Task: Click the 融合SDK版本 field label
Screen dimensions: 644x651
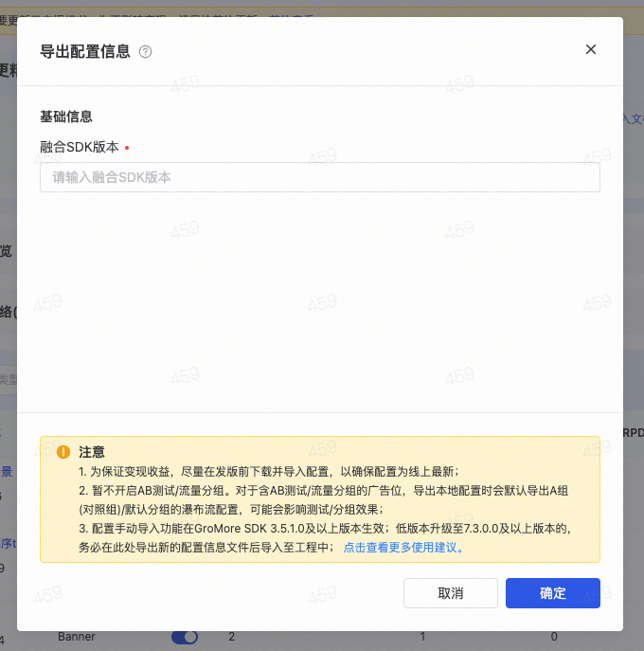Action: 80,148
